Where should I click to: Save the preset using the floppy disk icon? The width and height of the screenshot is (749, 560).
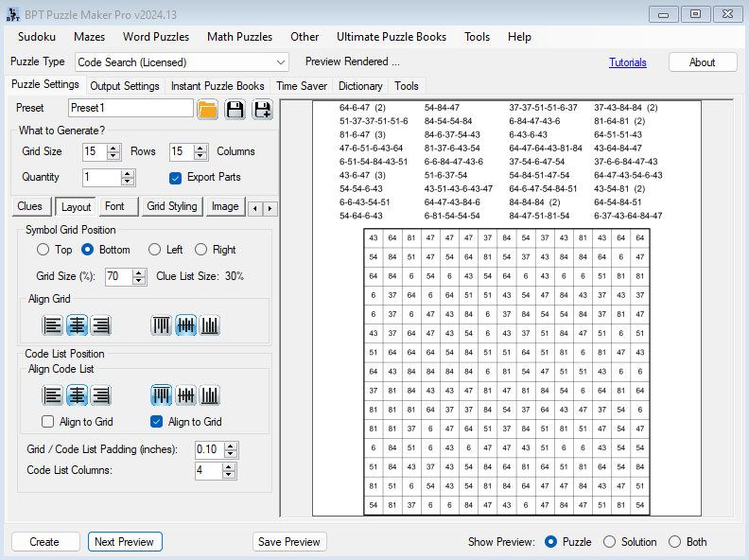point(235,109)
